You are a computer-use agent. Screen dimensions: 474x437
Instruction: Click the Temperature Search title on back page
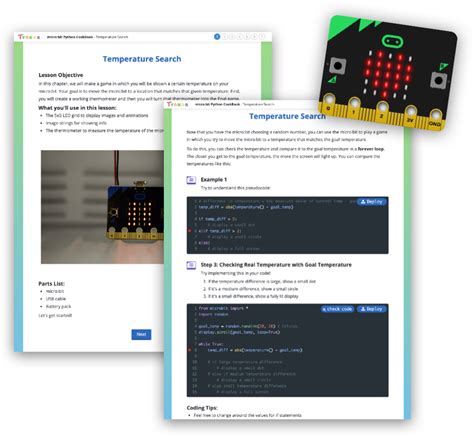tap(142, 59)
